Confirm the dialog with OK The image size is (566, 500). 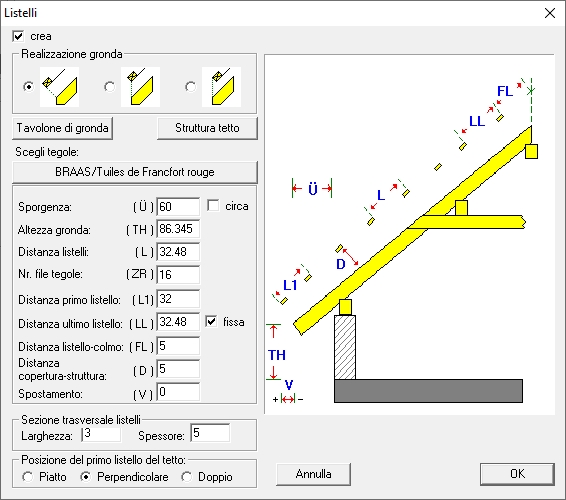[x=517, y=474]
